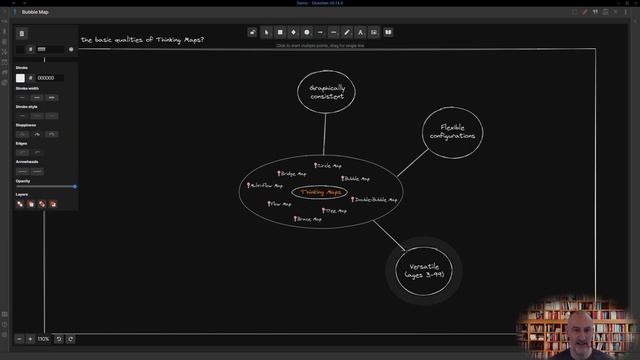This screenshot has width=640, height=360.
Task: Choose bold stroke width
Action: pos(37,98)
